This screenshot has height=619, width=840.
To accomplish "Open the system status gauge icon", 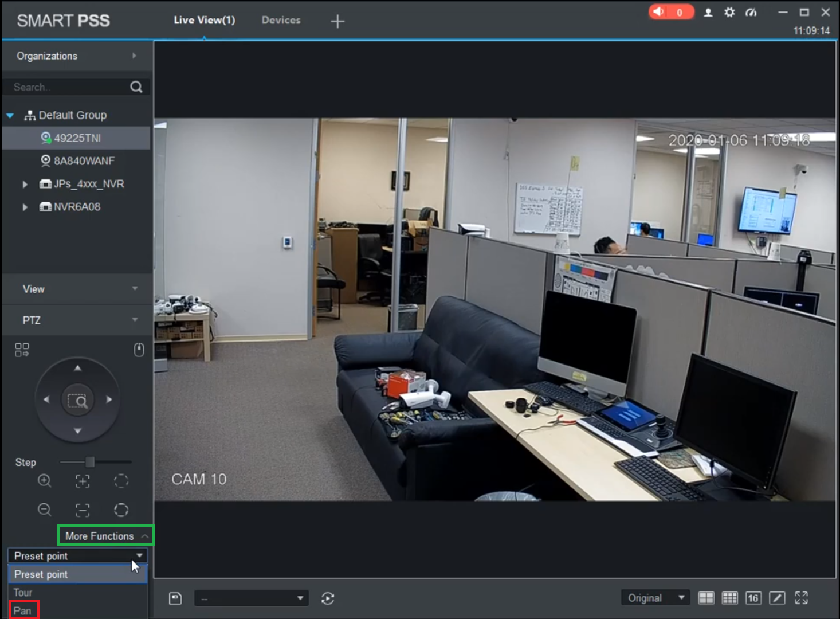I will click(751, 13).
